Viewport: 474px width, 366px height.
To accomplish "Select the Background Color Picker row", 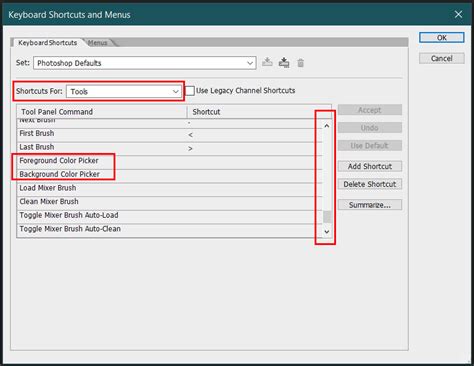I will pyautogui.click(x=170, y=174).
